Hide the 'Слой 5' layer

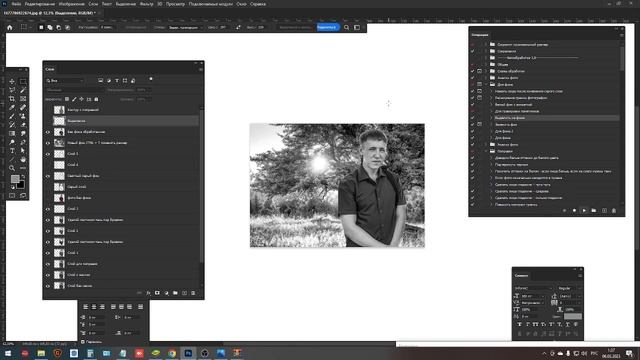point(48,154)
